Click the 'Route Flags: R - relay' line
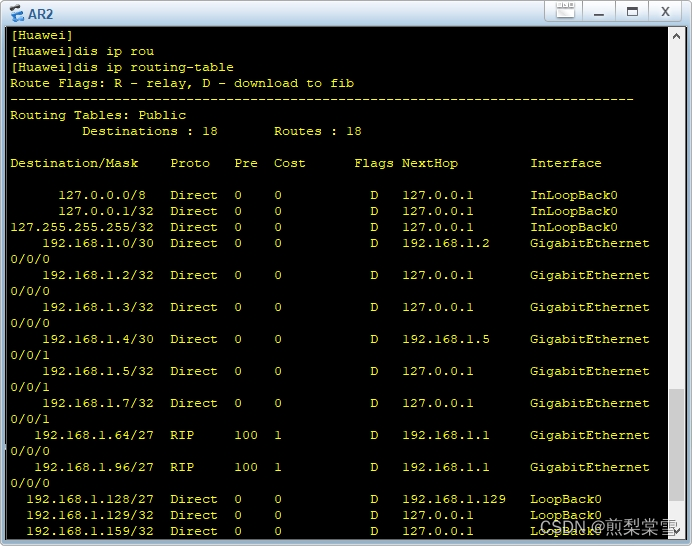 click(182, 83)
